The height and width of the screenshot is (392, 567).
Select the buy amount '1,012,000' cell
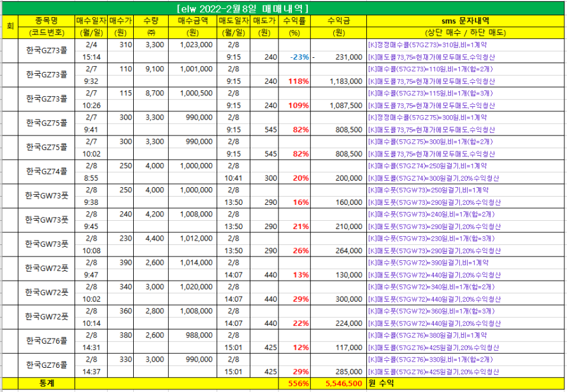[x=193, y=239]
